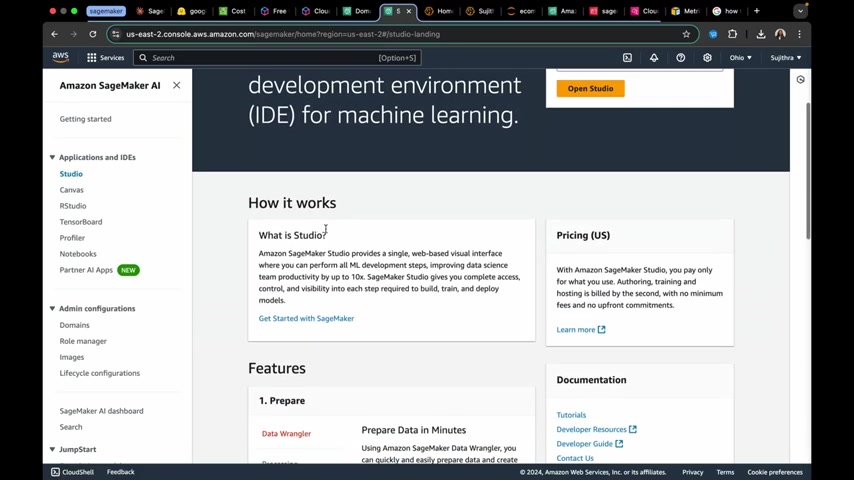854x480 pixels.
Task: Switch to the Google 'how' tab
Action: point(726,11)
